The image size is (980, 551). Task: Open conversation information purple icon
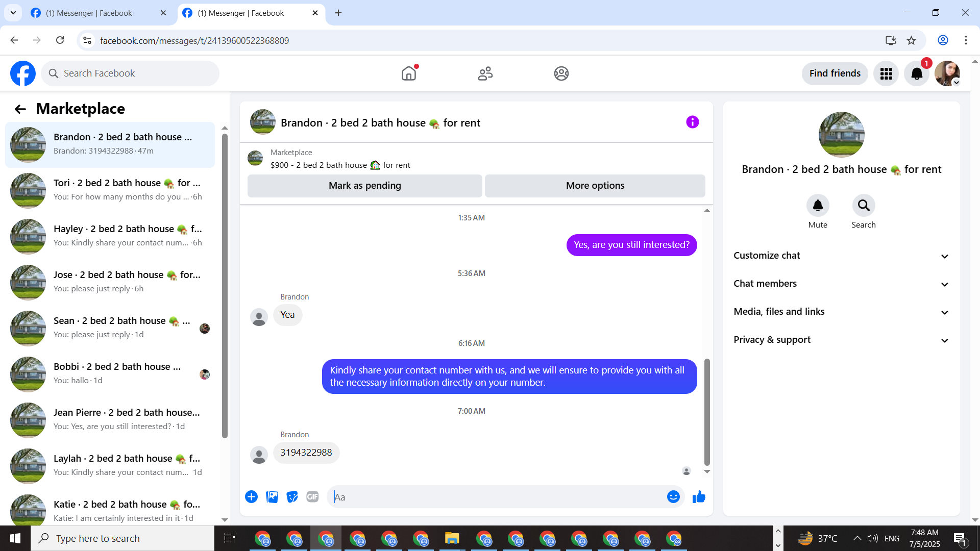(692, 122)
